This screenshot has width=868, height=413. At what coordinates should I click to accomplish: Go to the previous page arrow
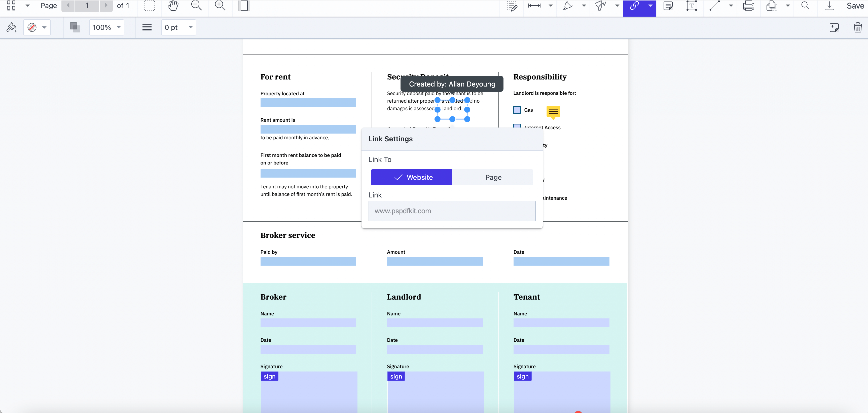[68, 5]
